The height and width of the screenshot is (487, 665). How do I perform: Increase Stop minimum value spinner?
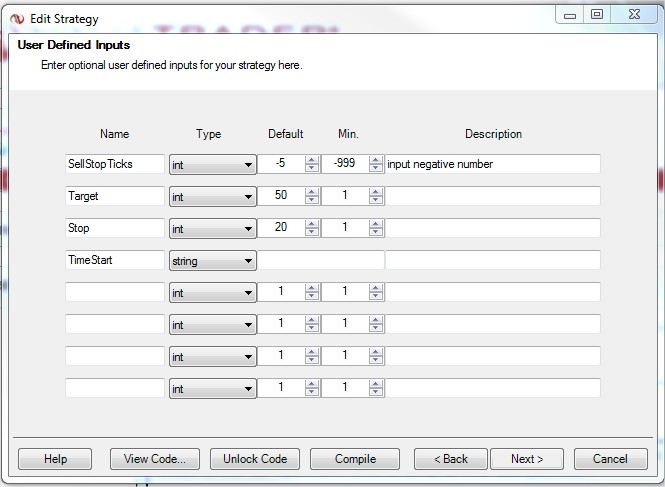pos(375,224)
